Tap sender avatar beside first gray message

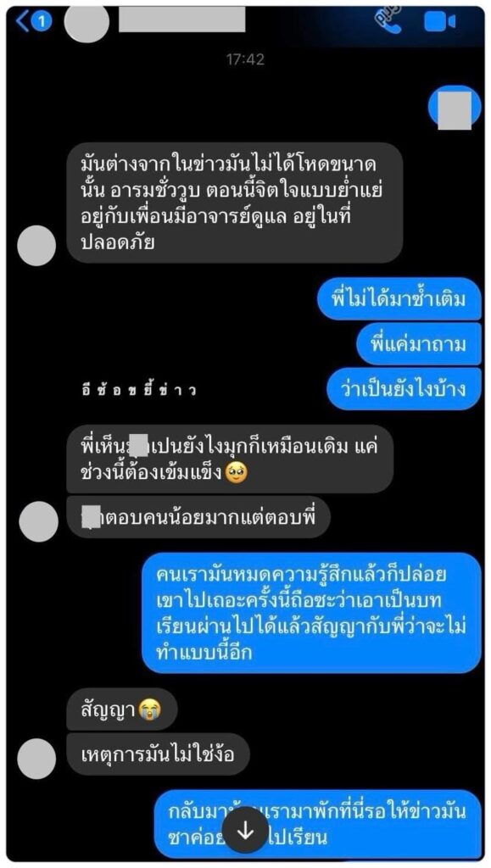[36, 246]
